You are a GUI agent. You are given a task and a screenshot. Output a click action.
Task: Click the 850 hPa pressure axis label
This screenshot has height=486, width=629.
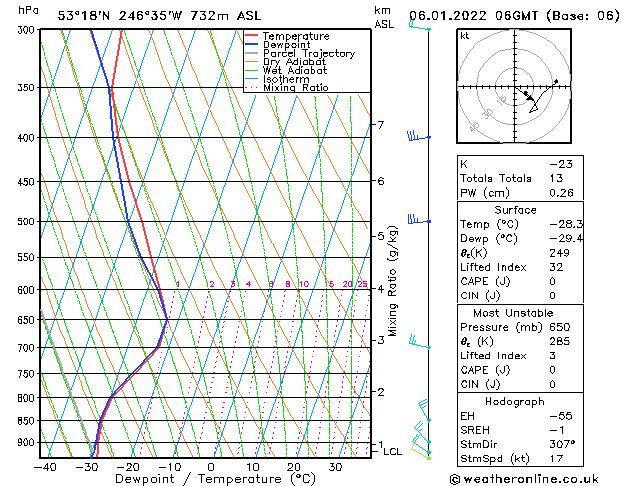coord(26,421)
